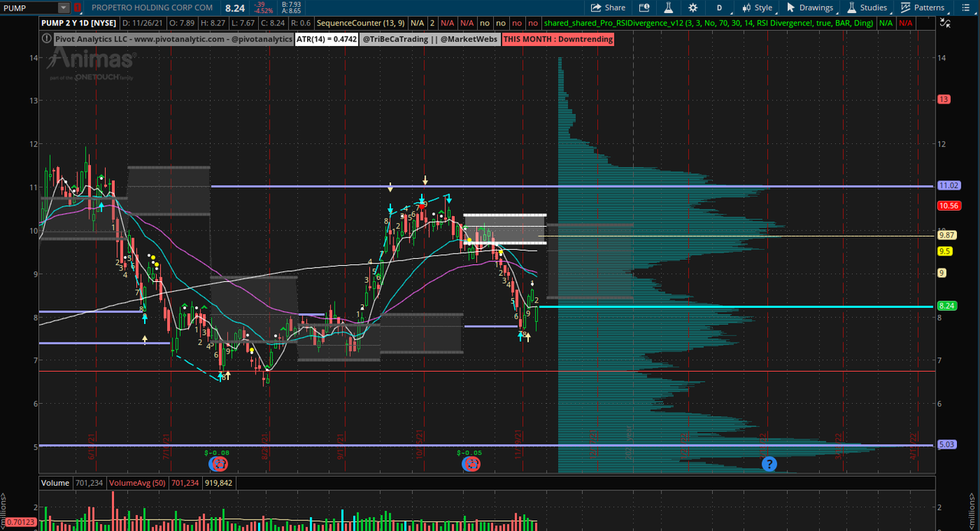980x531 pixels.
Task: Click the green 8.24 last price bubble
Action: 946,306
